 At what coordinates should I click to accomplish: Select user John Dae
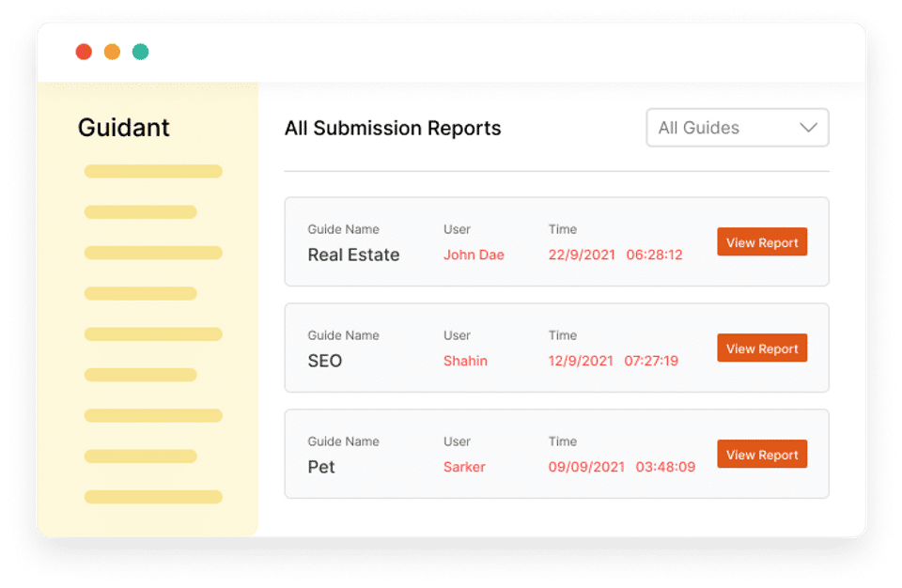tap(474, 255)
